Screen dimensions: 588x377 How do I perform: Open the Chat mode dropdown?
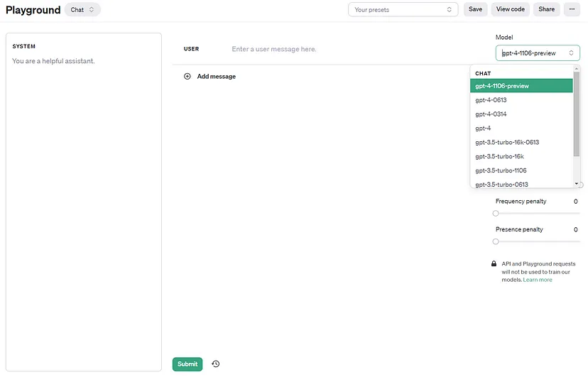[82, 10]
